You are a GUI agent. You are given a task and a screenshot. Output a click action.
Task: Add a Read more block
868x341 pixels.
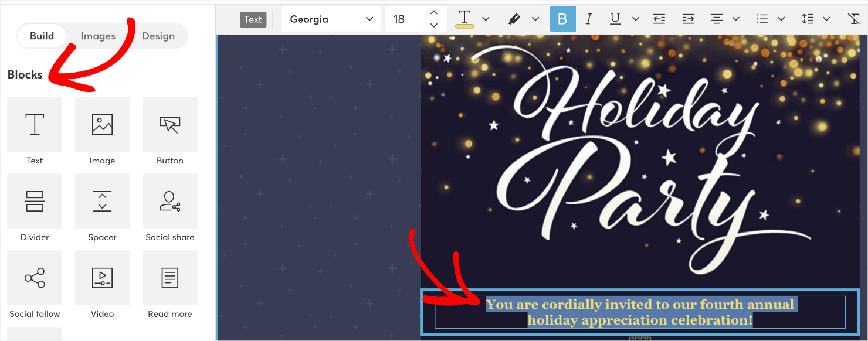[x=169, y=278]
